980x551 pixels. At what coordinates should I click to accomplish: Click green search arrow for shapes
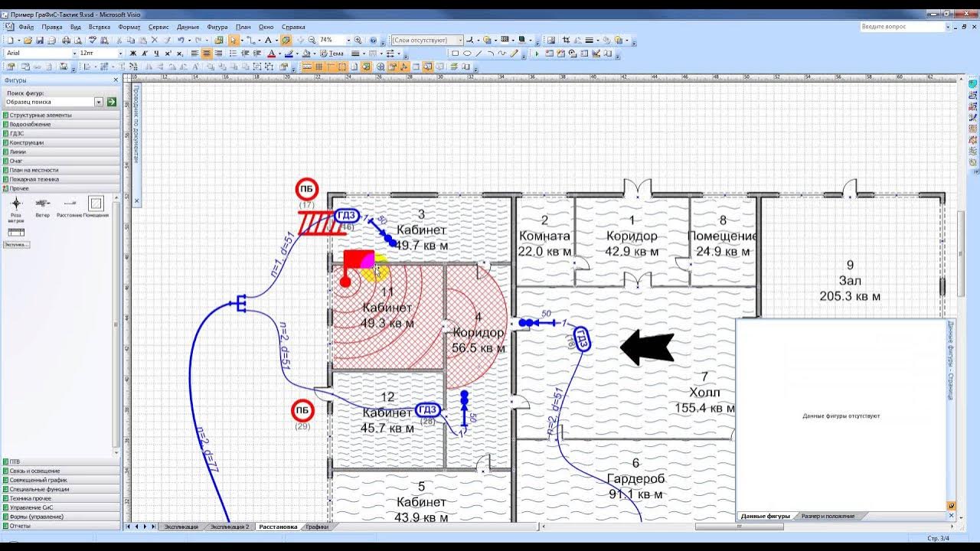pyautogui.click(x=112, y=102)
